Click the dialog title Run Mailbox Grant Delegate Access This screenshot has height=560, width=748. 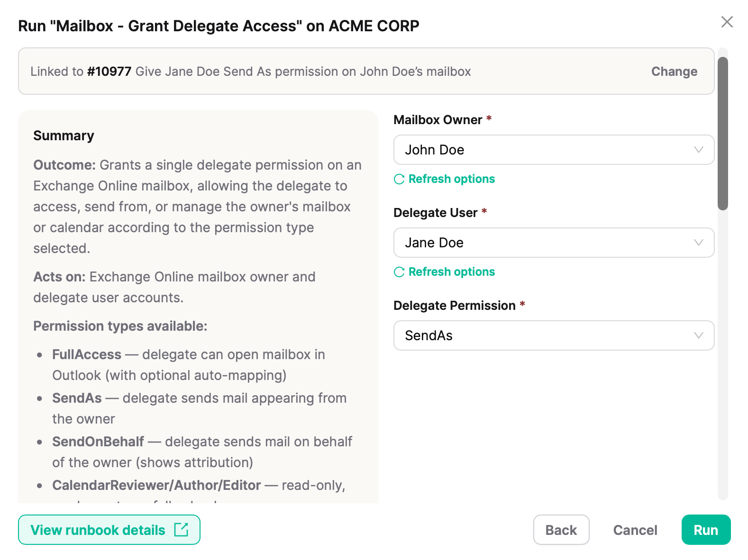tap(219, 26)
